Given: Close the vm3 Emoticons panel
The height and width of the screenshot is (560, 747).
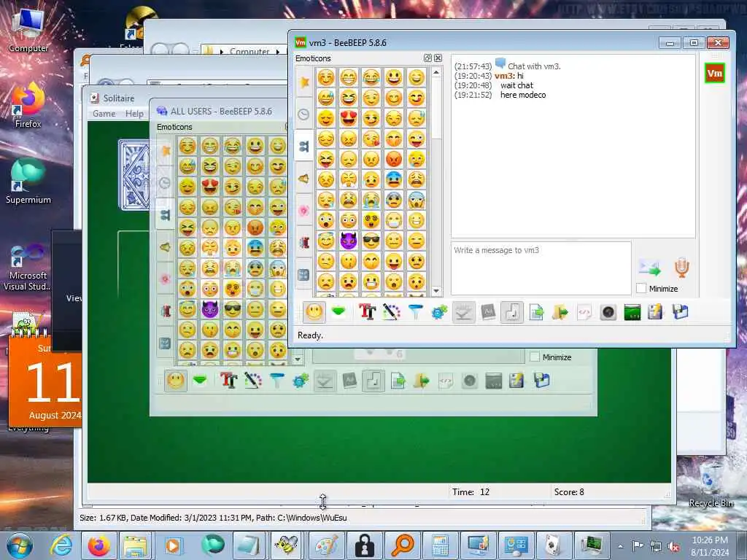Looking at the screenshot, I should coord(438,58).
